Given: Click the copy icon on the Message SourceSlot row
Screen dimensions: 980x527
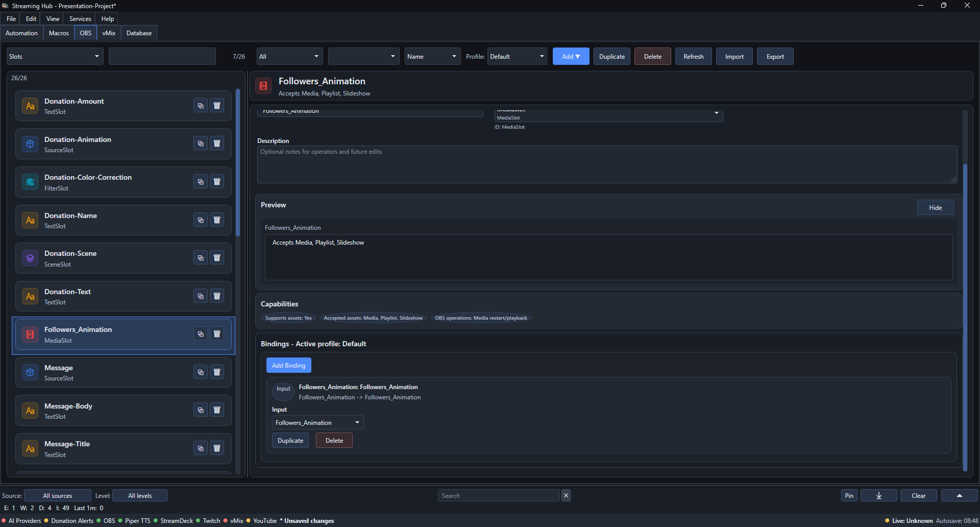Looking at the screenshot, I should click(201, 372).
